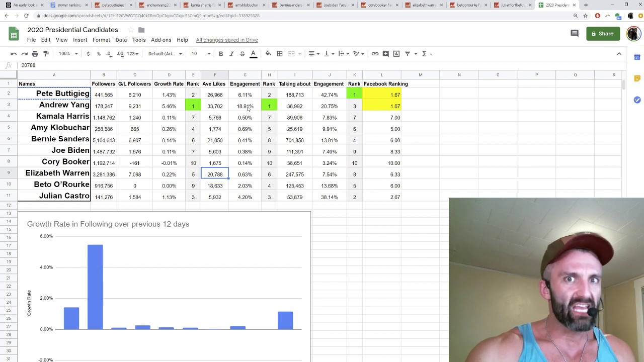Insert a link
Viewport: 644px width, 362px height.
pos(375,54)
